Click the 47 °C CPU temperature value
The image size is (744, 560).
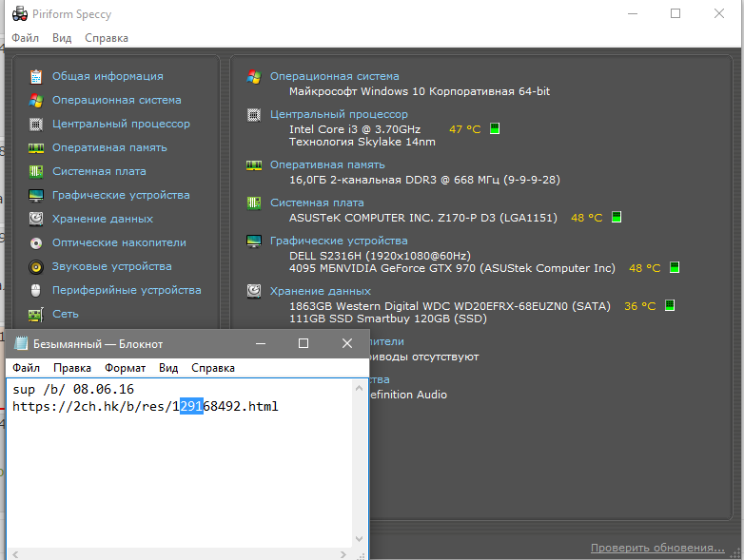pos(464,129)
